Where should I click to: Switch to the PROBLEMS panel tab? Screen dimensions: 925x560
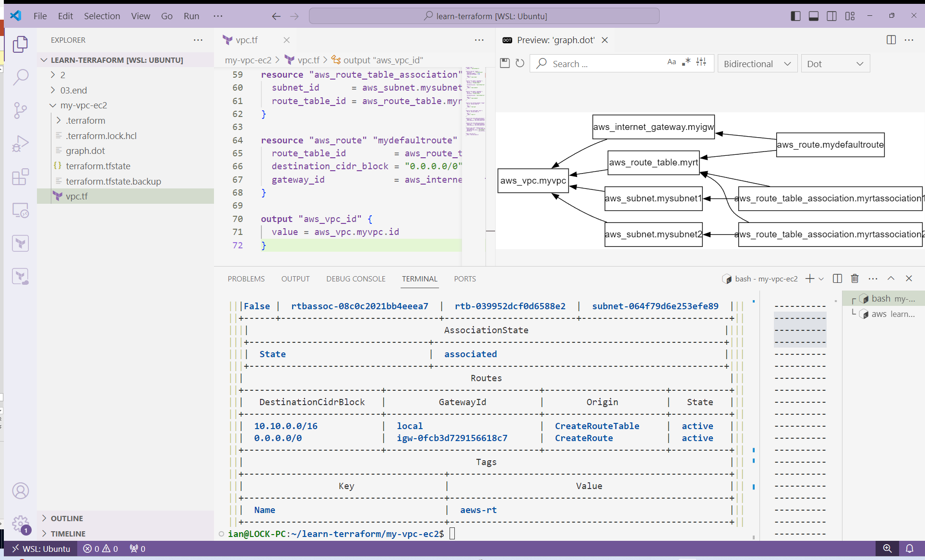tap(246, 279)
